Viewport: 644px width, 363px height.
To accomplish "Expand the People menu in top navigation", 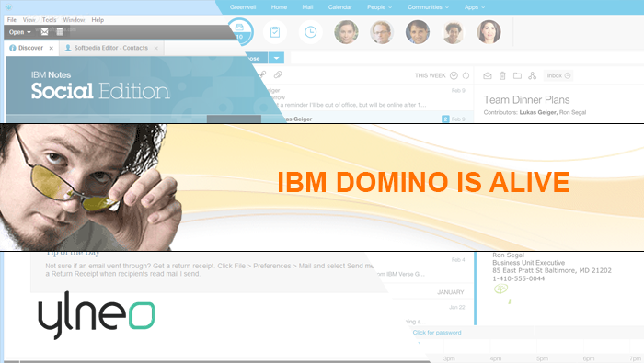I will [x=379, y=7].
